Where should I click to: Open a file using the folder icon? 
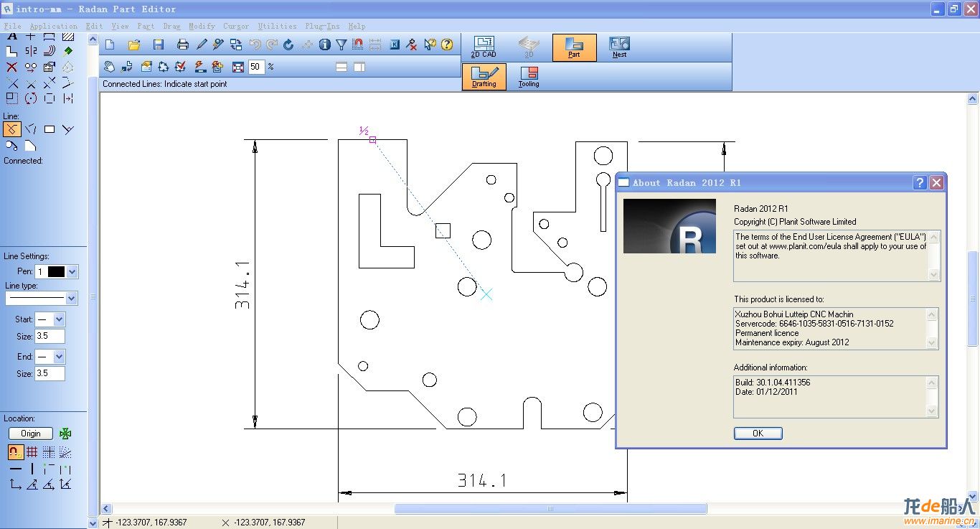(x=134, y=45)
